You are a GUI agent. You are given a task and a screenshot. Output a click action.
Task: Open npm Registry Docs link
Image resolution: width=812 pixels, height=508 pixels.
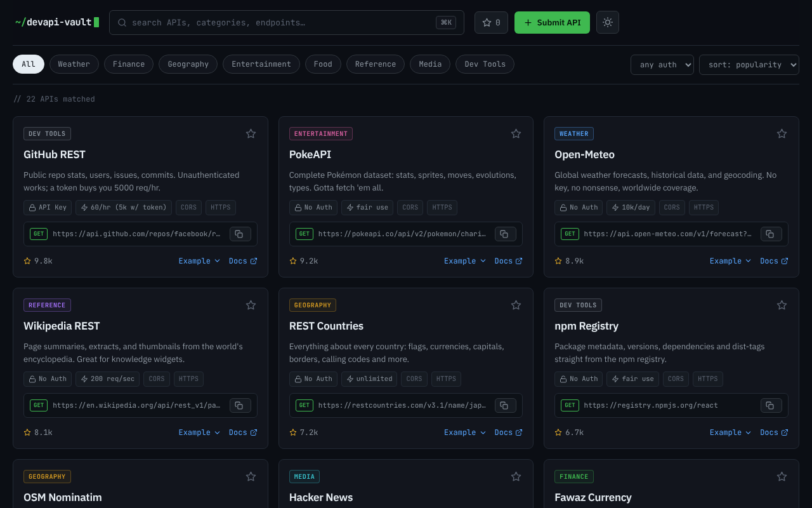(x=774, y=432)
